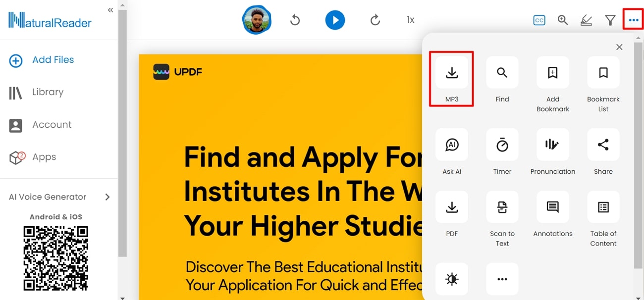Toggle closed captions display
Screen dimensions: 644x300
pyautogui.click(x=539, y=20)
